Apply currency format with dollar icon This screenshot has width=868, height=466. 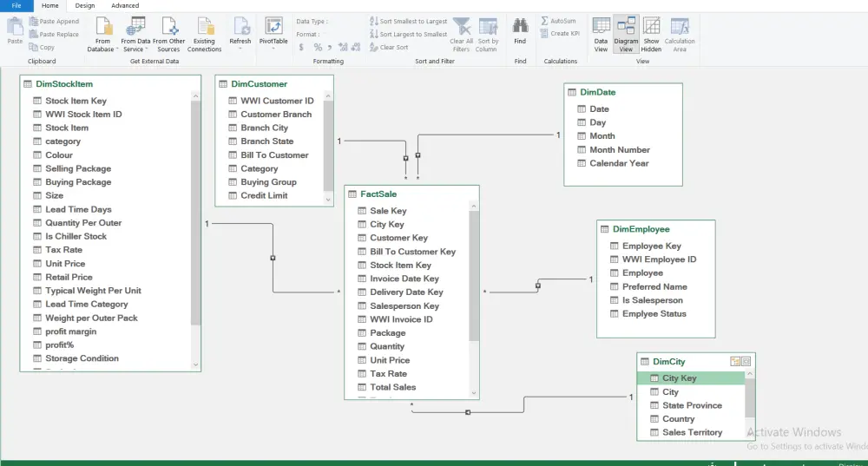(301, 48)
